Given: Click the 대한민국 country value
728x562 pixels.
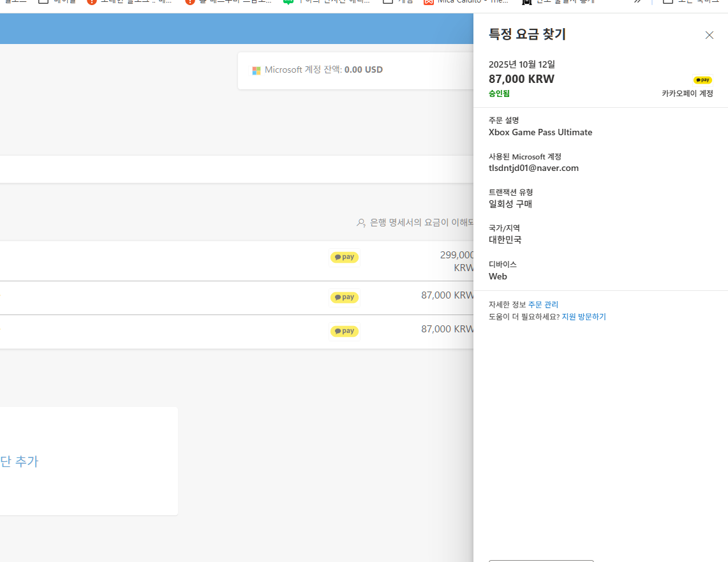Looking at the screenshot, I should [x=505, y=240].
